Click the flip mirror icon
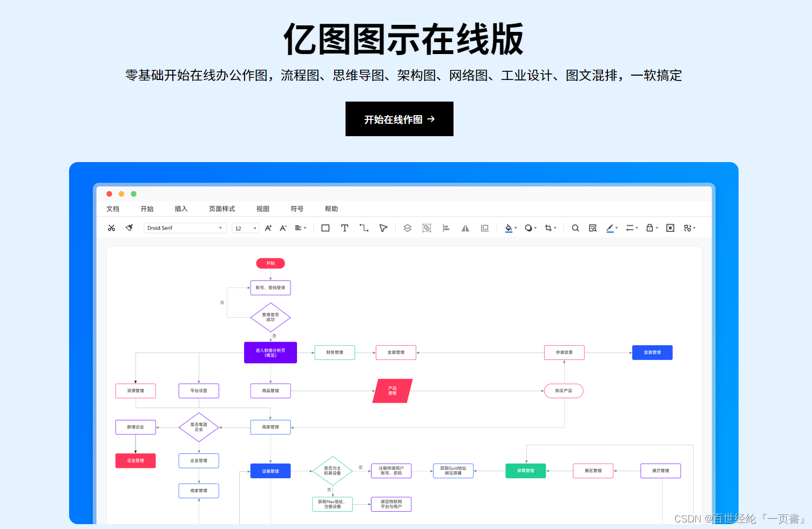This screenshot has height=529, width=812. (x=465, y=228)
